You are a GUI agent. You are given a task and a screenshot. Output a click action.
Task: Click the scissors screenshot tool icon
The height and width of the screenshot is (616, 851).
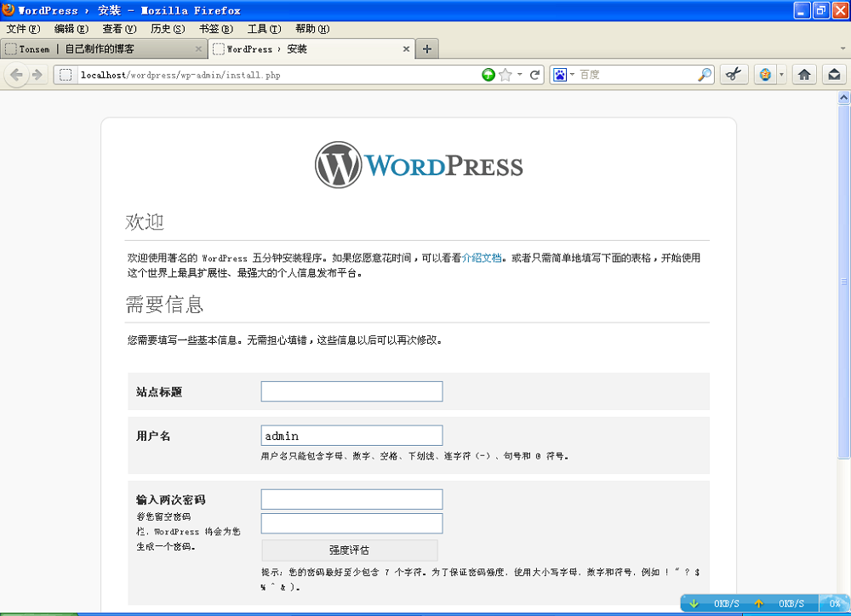click(734, 75)
